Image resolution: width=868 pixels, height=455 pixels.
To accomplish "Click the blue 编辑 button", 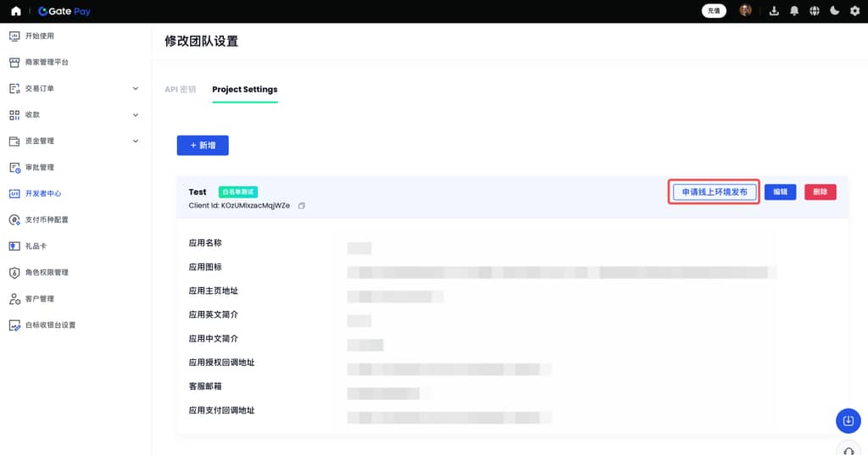I will tap(780, 192).
